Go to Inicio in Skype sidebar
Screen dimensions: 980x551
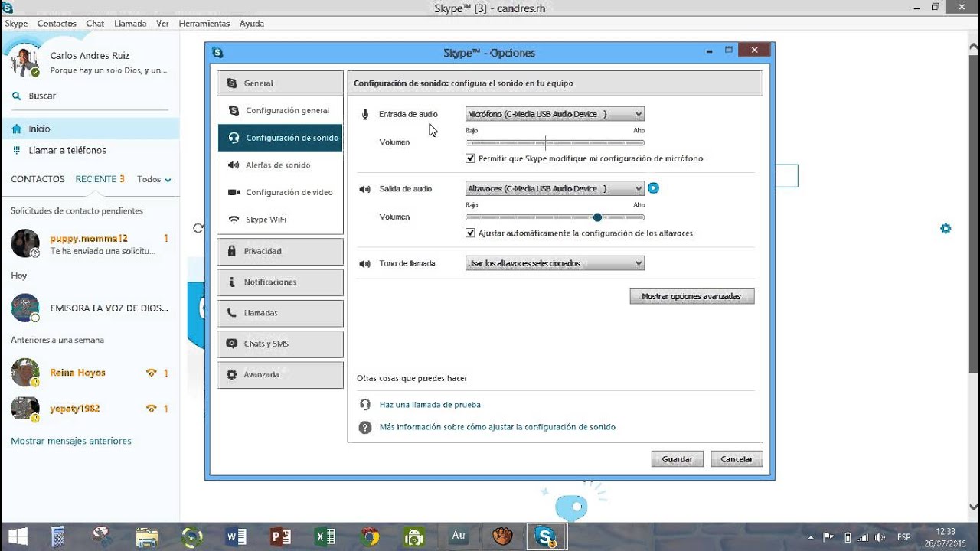90,129
